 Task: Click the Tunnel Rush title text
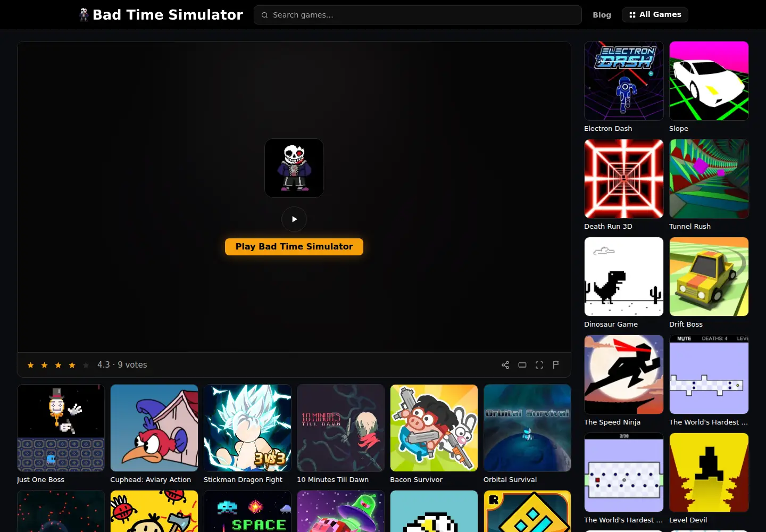pos(690,227)
